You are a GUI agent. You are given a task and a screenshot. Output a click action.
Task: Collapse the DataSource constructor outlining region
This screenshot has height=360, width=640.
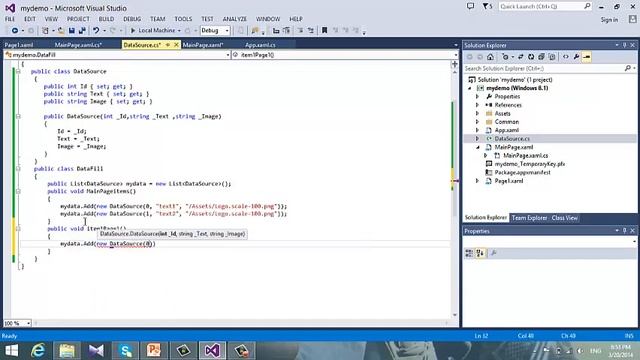click(x=18, y=116)
